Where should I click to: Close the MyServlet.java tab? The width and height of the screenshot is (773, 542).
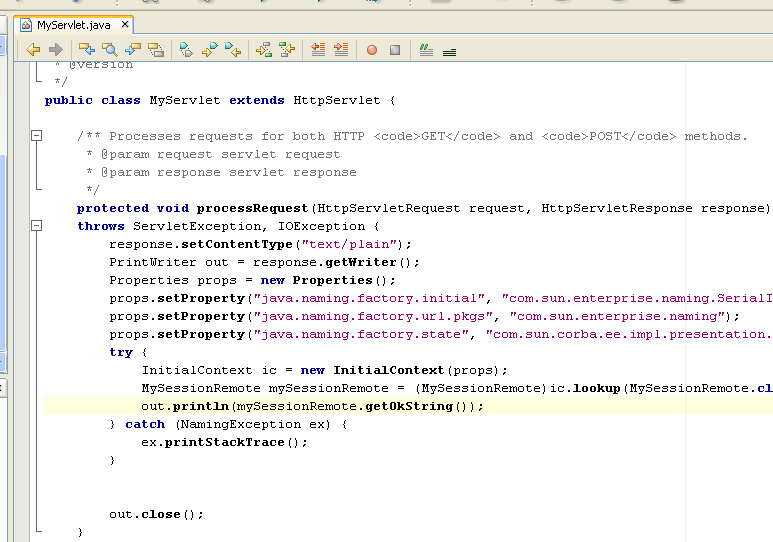pyautogui.click(x=123, y=25)
